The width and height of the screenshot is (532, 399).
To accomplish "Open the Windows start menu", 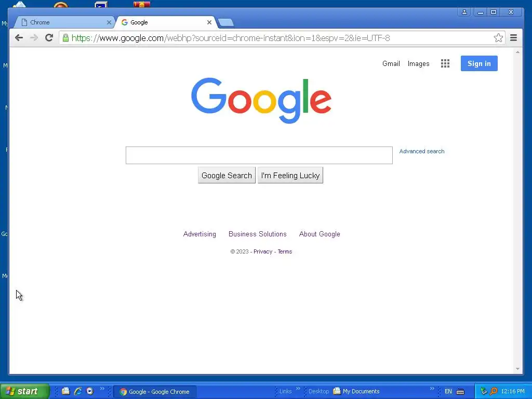I will [x=25, y=391].
